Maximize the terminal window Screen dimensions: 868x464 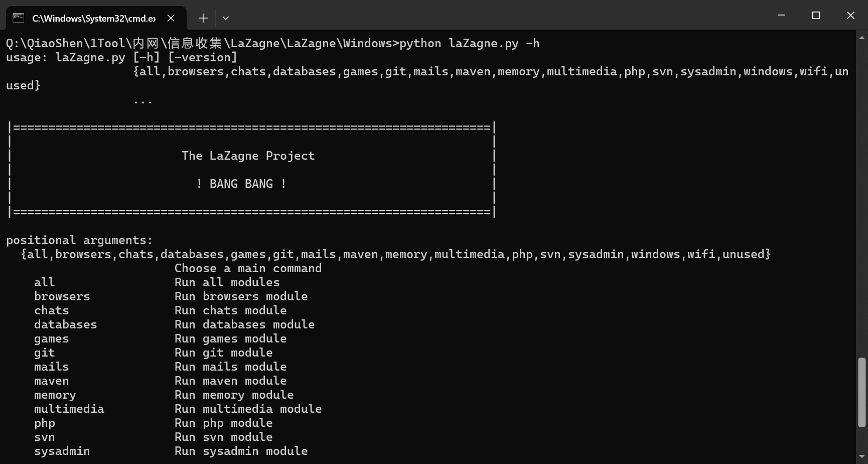pyautogui.click(x=816, y=16)
